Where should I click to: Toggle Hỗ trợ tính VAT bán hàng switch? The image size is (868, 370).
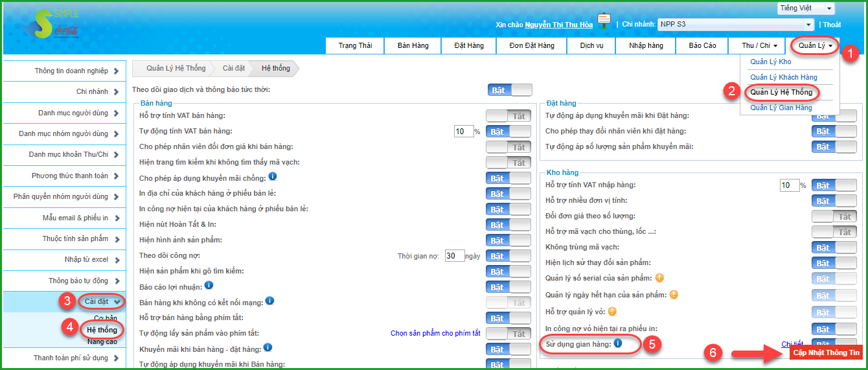coord(508,116)
